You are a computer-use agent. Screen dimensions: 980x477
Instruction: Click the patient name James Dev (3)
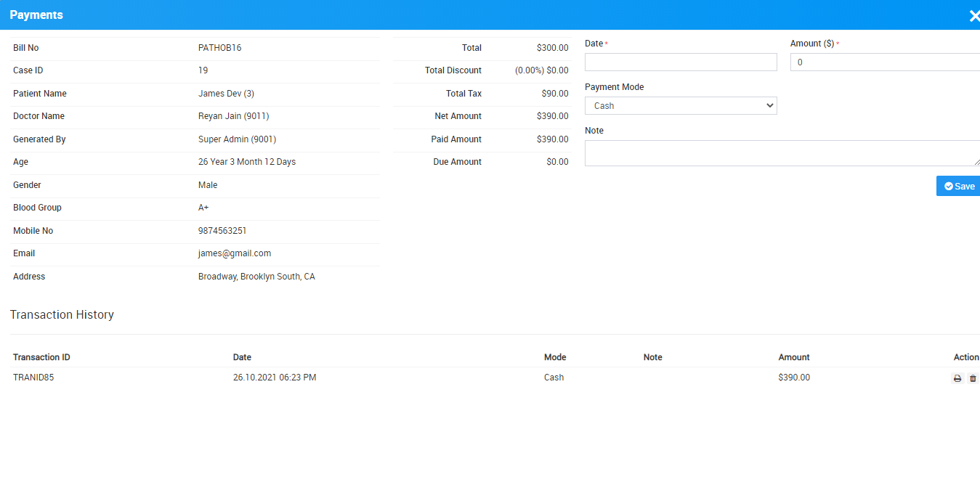pyautogui.click(x=226, y=94)
